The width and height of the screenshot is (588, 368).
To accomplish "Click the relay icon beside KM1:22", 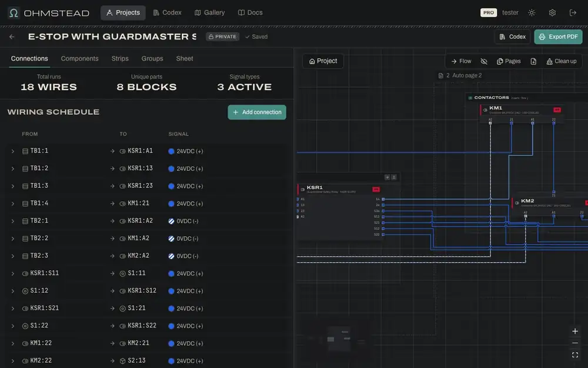I will pos(25,344).
